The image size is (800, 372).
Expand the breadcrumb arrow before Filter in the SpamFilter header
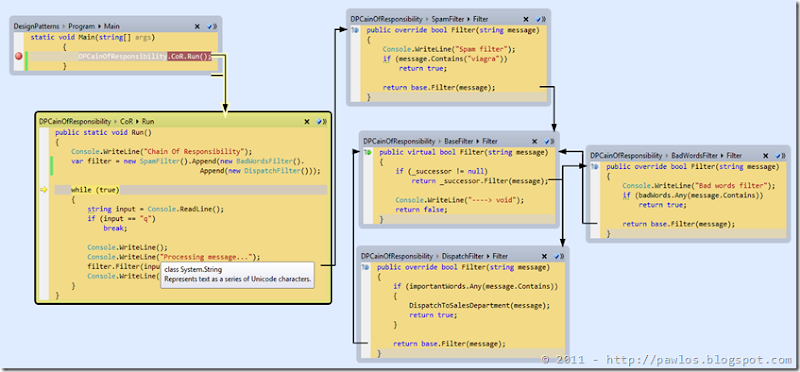pos(468,19)
